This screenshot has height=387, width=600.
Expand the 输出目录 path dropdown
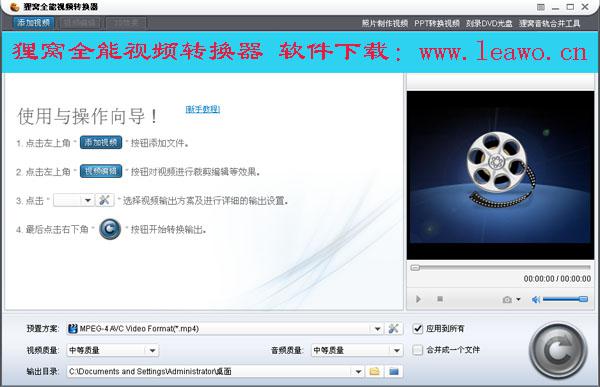pyautogui.click(x=358, y=371)
